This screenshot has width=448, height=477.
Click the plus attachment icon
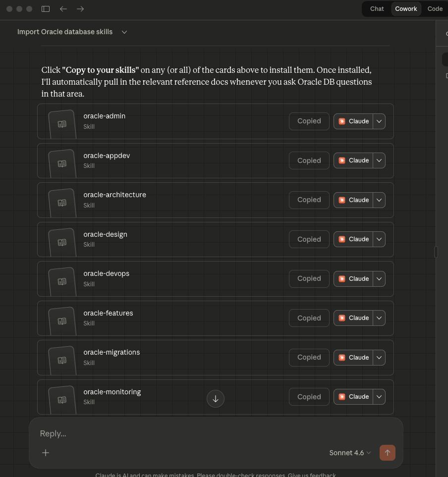pos(46,453)
